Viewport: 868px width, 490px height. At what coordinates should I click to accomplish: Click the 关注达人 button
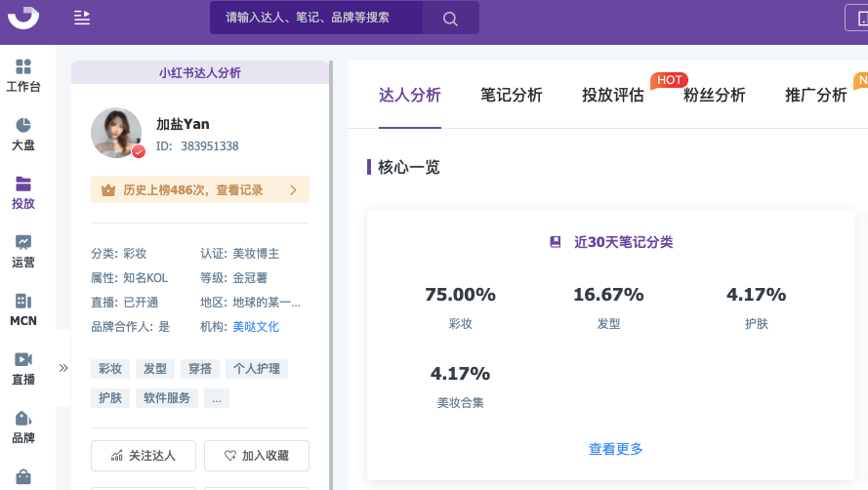pos(144,455)
